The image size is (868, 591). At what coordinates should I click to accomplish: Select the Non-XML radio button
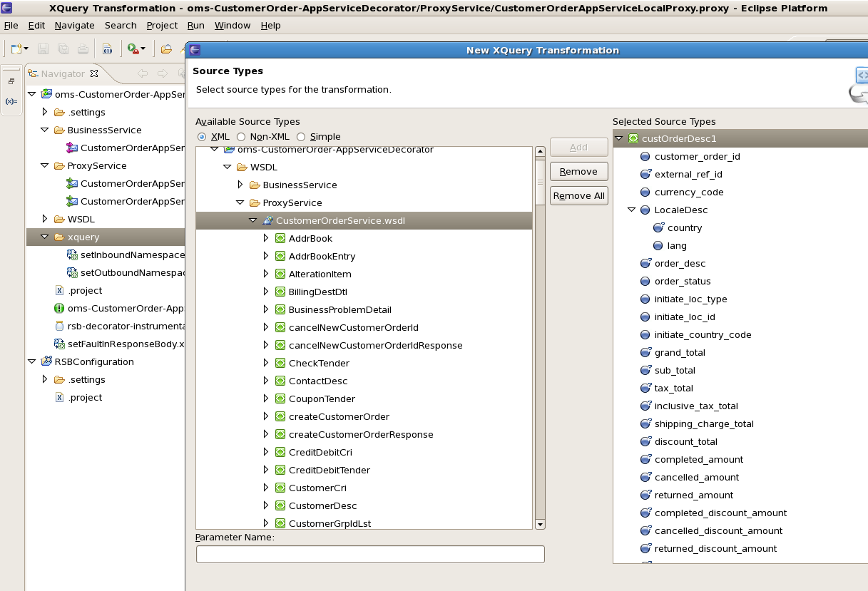click(x=241, y=136)
